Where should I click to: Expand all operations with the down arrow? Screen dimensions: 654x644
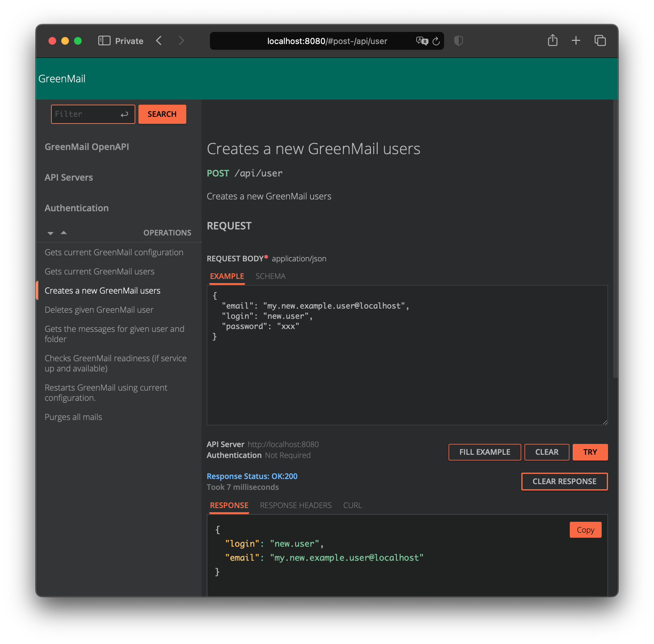click(50, 233)
